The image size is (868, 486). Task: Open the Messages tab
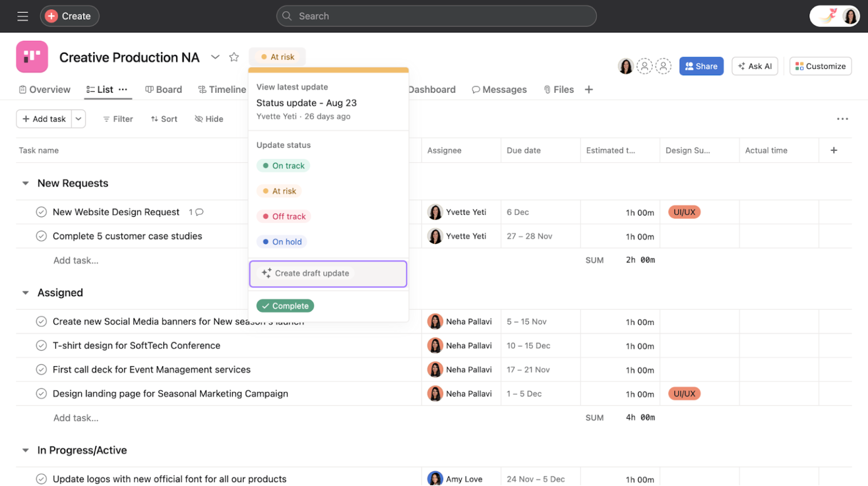tap(500, 89)
